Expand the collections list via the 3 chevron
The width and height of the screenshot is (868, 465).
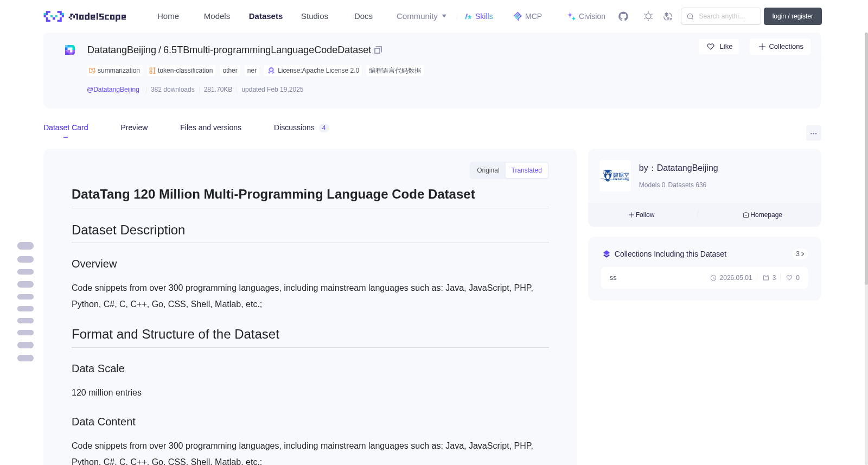(800, 254)
